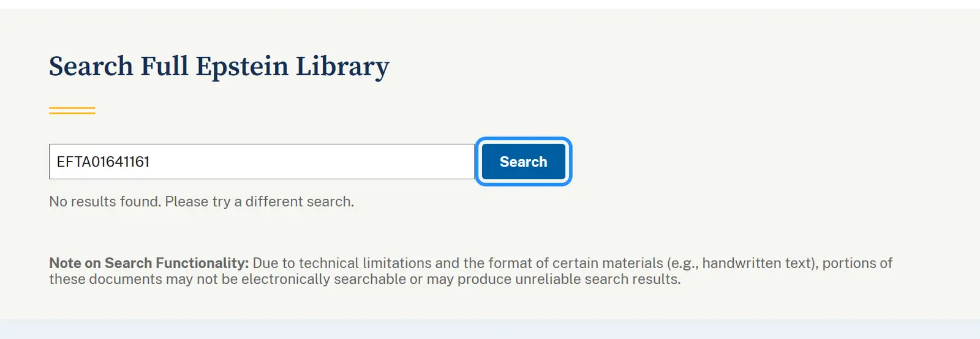Click the yellow divider under the heading
The height and width of the screenshot is (339, 980).
72,111
